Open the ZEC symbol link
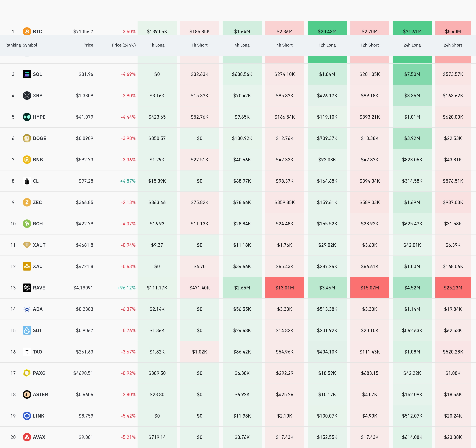The height and width of the screenshot is (448, 476). (x=37, y=202)
